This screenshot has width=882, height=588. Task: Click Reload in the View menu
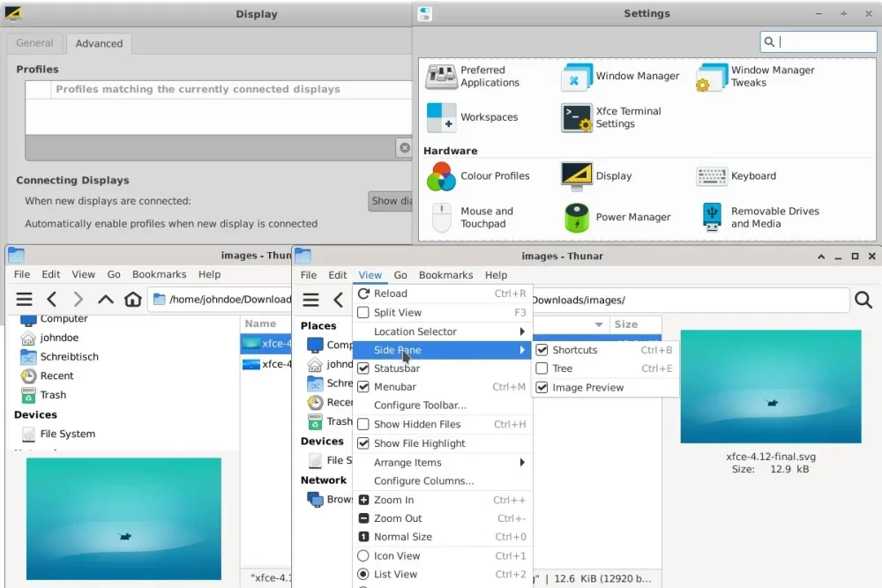(442, 294)
